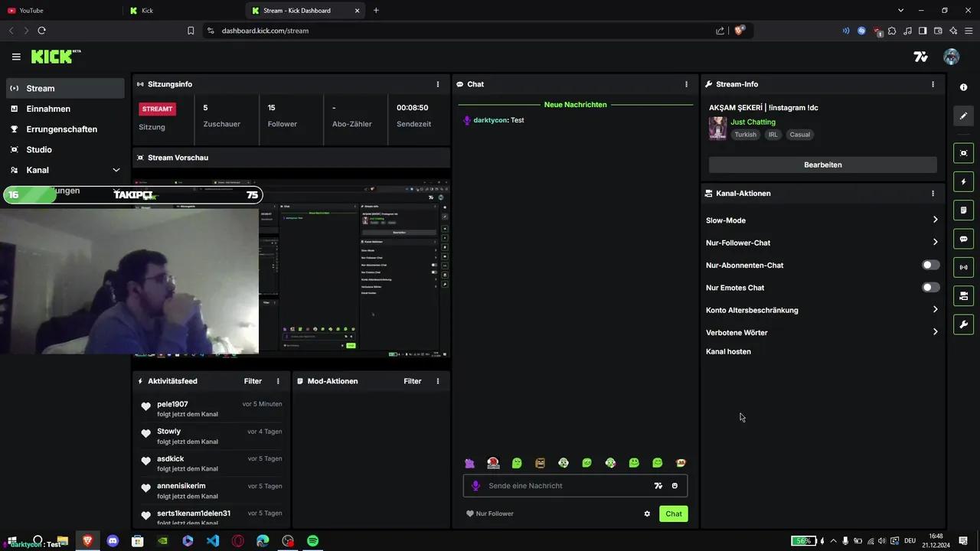
Task: Click the profile avatar in top right
Action: coord(952,57)
